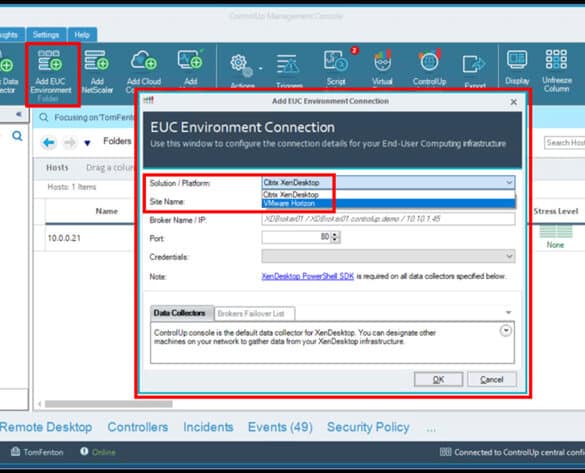Click Folders breadcrumb label
The width and height of the screenshot is (585, 473).
117,141
